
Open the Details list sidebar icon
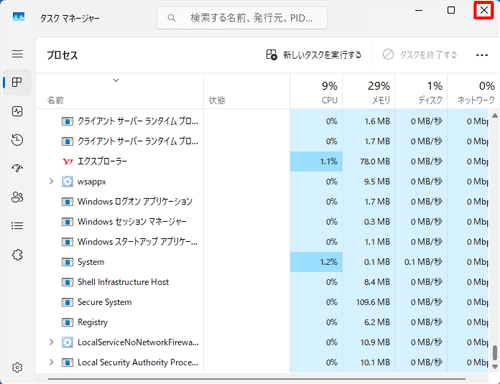tap(17, 226)
